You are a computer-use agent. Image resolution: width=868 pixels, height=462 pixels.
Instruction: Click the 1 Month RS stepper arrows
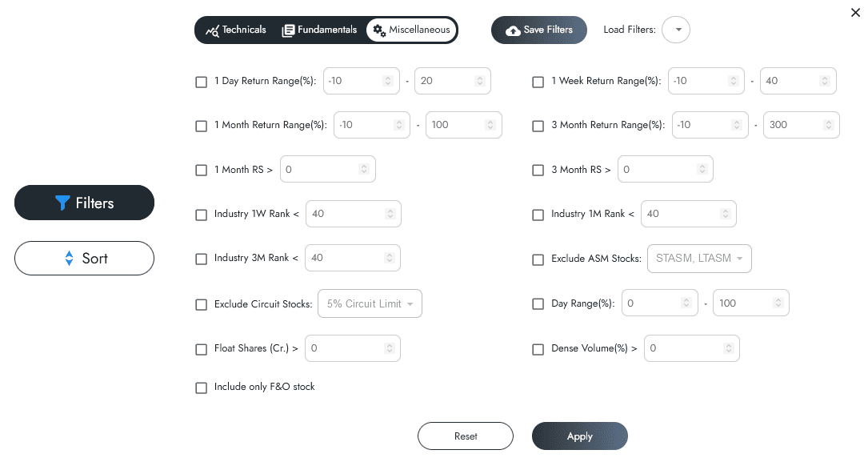364,170
